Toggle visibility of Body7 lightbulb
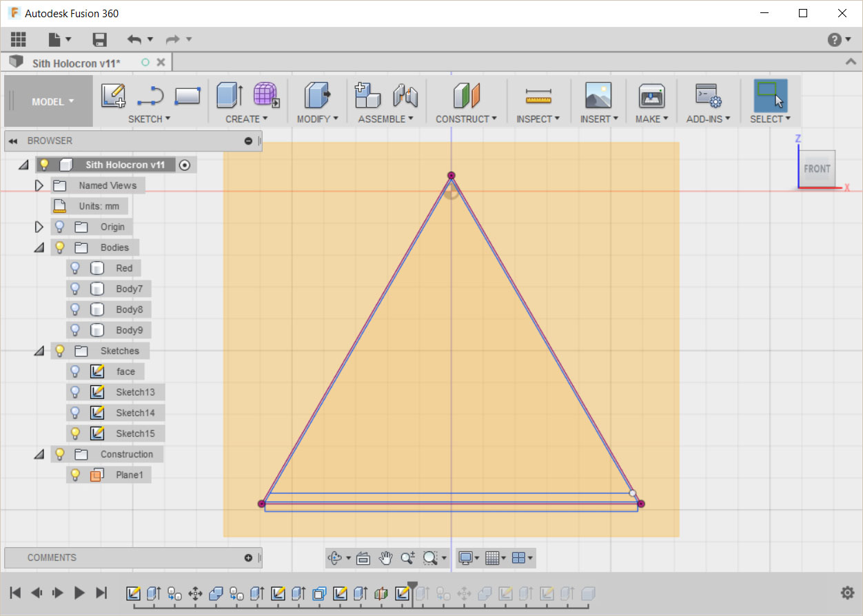Viewport: 863px width, 616px height. (76, 289)
